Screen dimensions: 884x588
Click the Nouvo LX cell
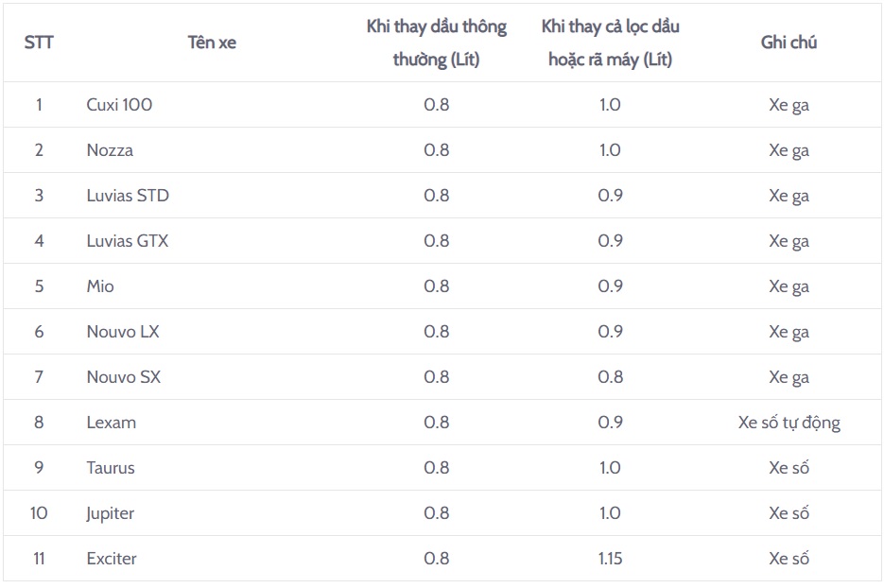tap(123, 332)
